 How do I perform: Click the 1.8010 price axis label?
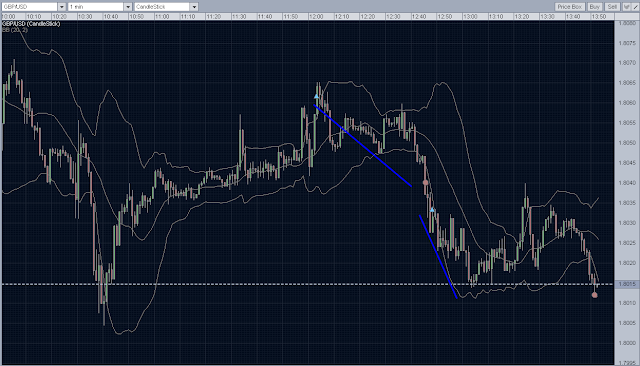click(x=627, y=303)
